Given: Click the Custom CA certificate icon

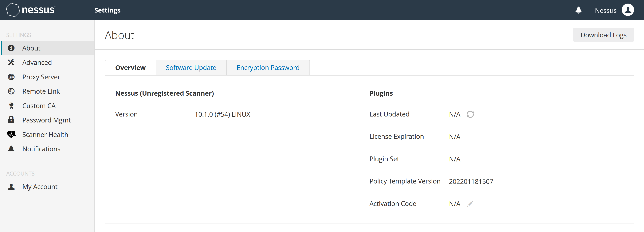Looking at the screenshot, I should [x=11, y=106].
